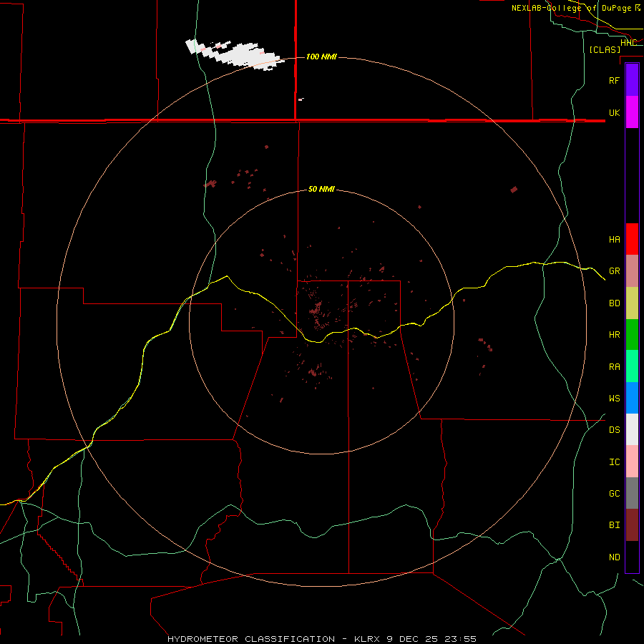
Task: Click the 'DS' legend label
Action: [x=615, y=430]
